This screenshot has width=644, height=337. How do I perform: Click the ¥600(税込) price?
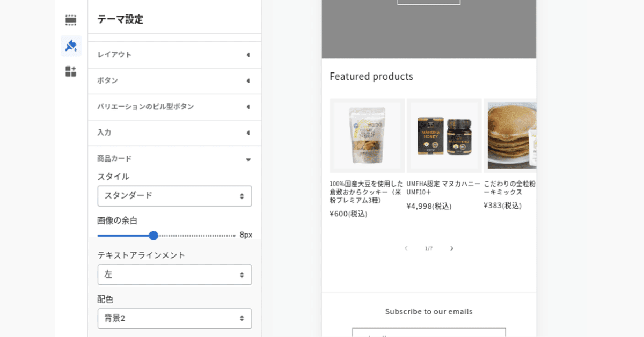[349, 214]
